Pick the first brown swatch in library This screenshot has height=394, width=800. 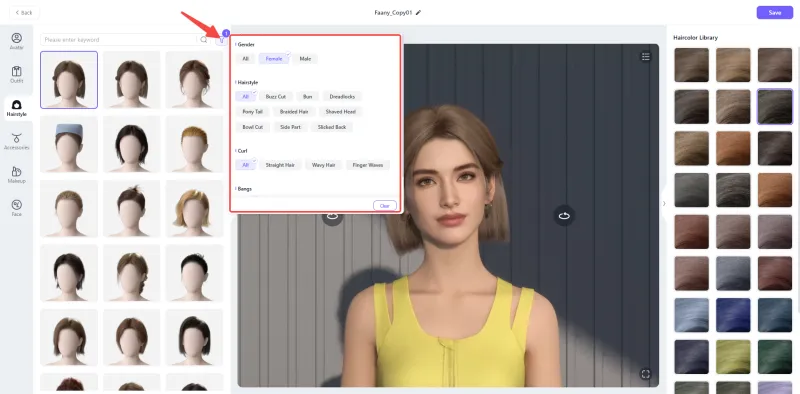691,65
